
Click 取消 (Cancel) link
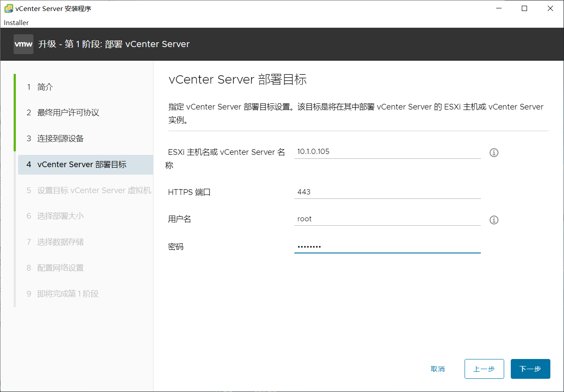click(x=438, y=369)
